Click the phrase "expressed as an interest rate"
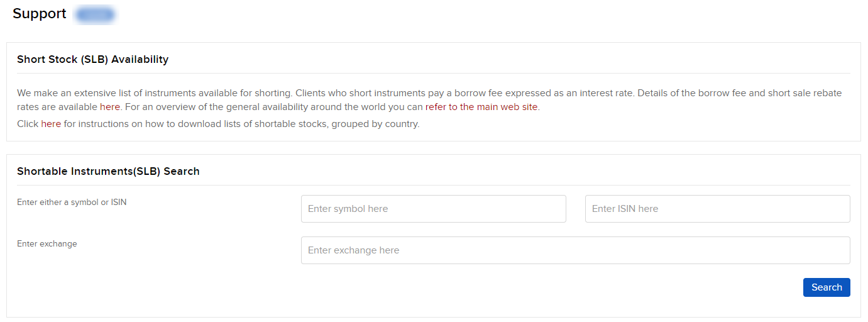868x322 pixels. 568,93
